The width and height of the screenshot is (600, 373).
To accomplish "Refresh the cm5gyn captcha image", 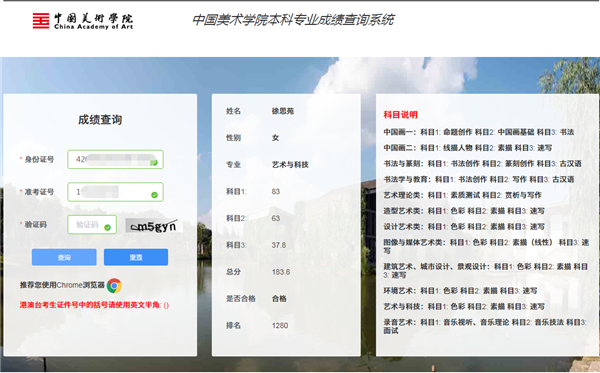I will click(154, 226).
